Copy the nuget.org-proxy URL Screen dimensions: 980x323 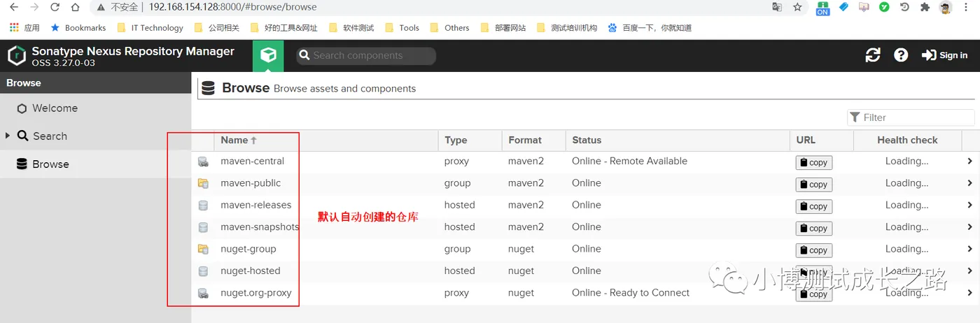point(814,294)
